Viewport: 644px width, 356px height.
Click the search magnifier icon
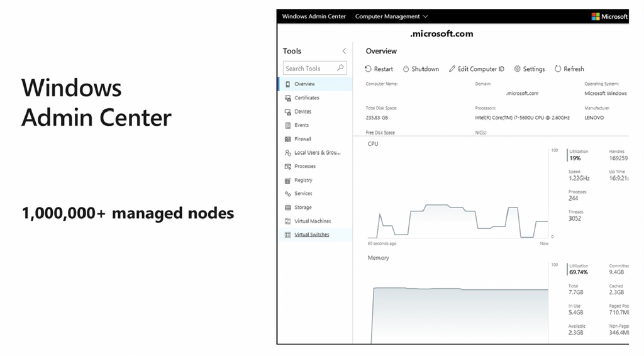pos(340,68)
